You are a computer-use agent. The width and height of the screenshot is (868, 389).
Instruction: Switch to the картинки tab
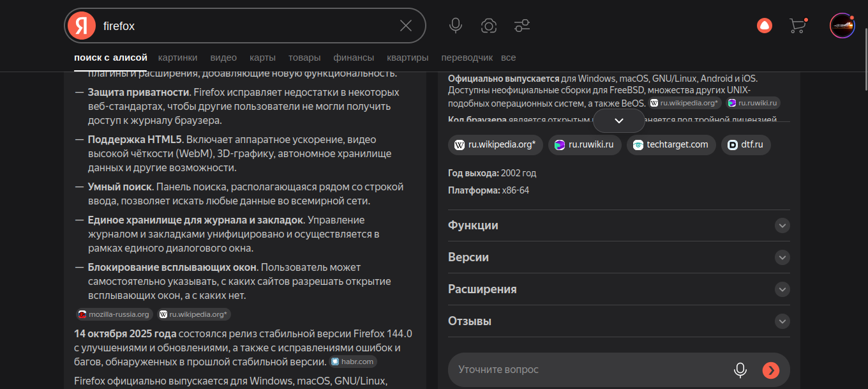(x=178, y=57)
